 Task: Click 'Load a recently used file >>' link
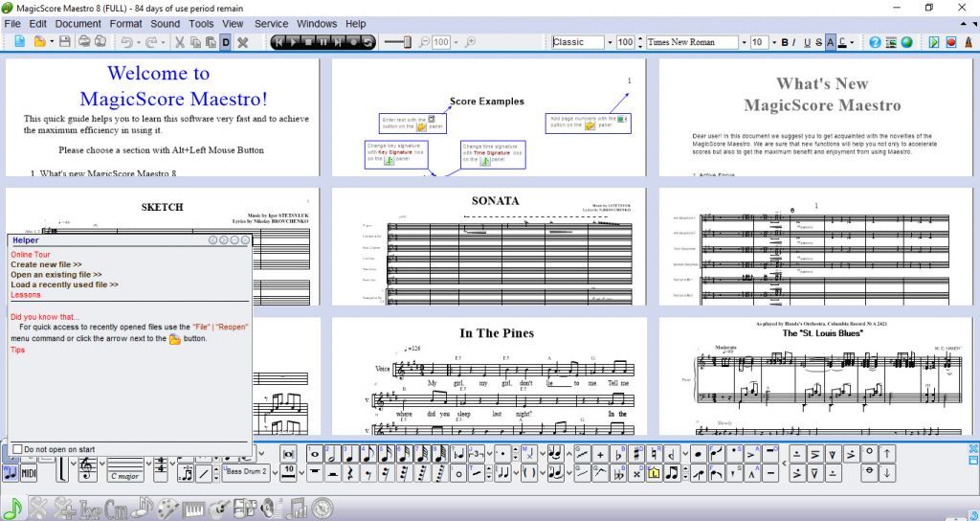coord(64,284)
